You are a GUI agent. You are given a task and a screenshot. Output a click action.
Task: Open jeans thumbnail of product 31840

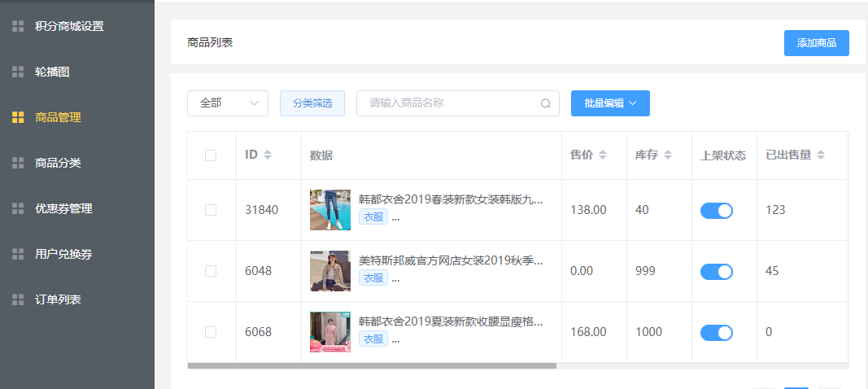point(330,210)
